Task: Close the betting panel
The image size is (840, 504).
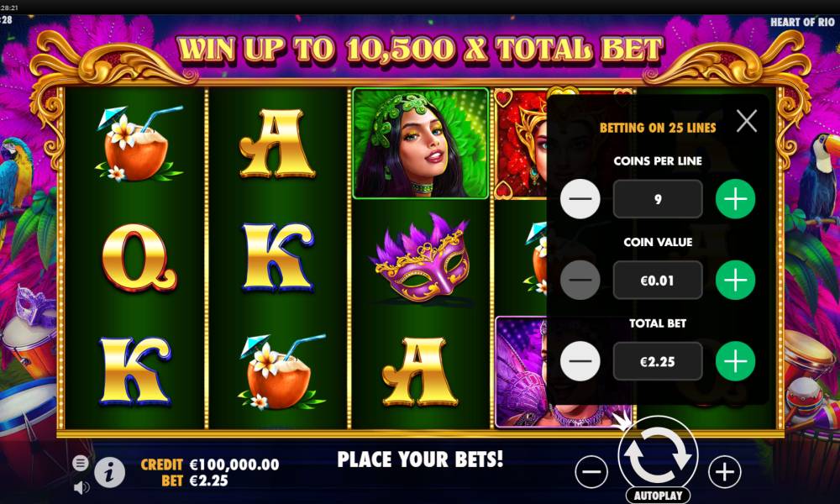Action: 746,121
